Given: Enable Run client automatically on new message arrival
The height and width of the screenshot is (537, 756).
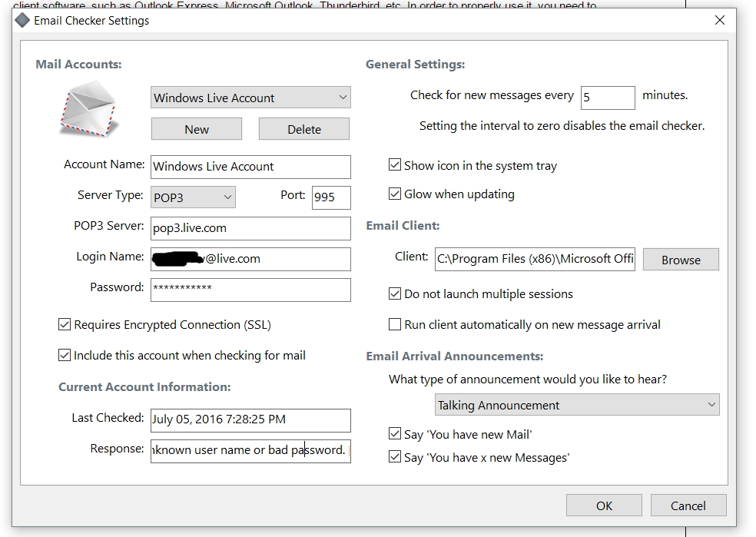Looking at the screenshot, I should 395,325.
